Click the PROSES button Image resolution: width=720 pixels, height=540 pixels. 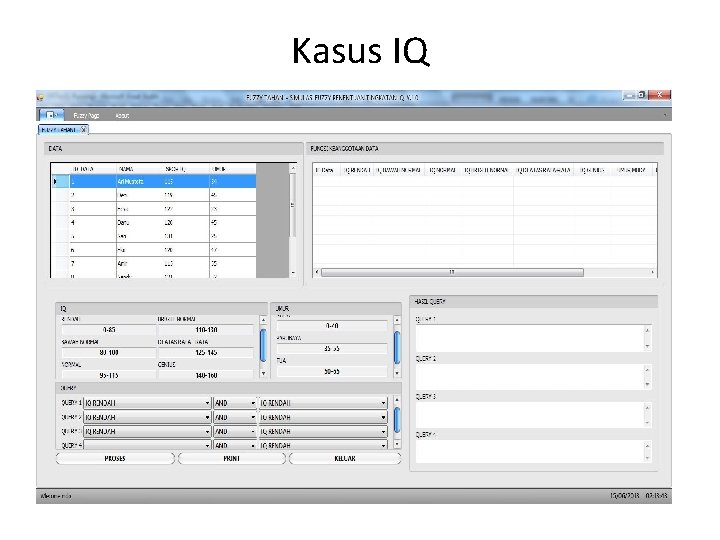tap(115, 458)
